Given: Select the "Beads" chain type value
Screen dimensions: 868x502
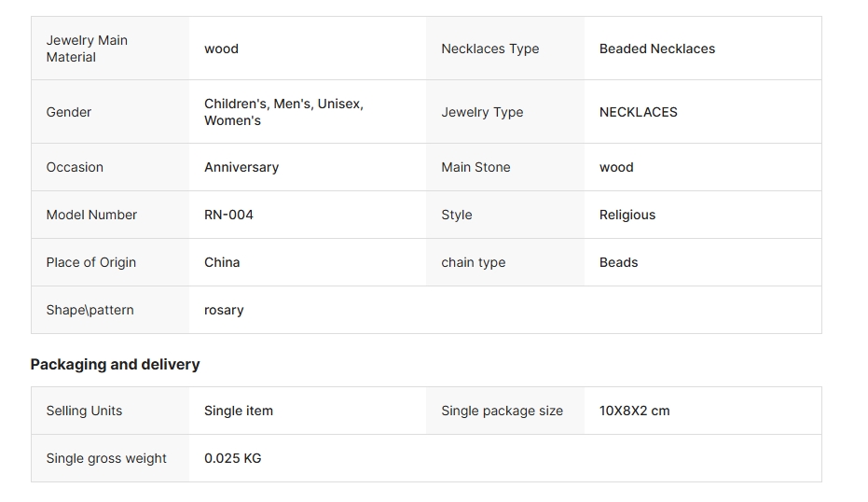Looking at the screenshot, I should click(618, 262).
